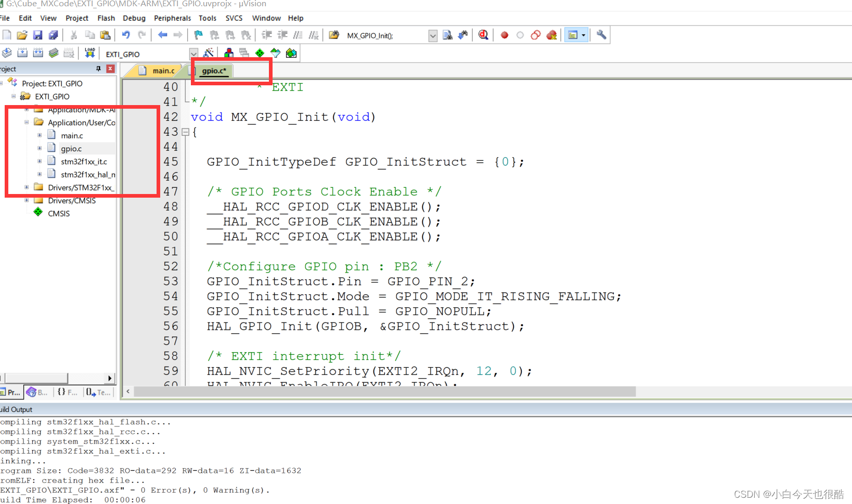Download code to flash with LOAD button
The height and width of the screenshot is (504, 852).
tap(89, 53)
